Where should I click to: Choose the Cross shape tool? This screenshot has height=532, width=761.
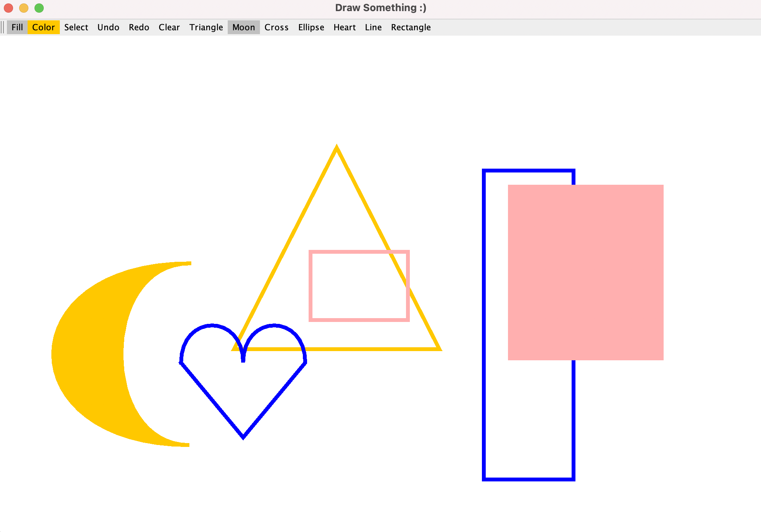[x=276, y=27]
